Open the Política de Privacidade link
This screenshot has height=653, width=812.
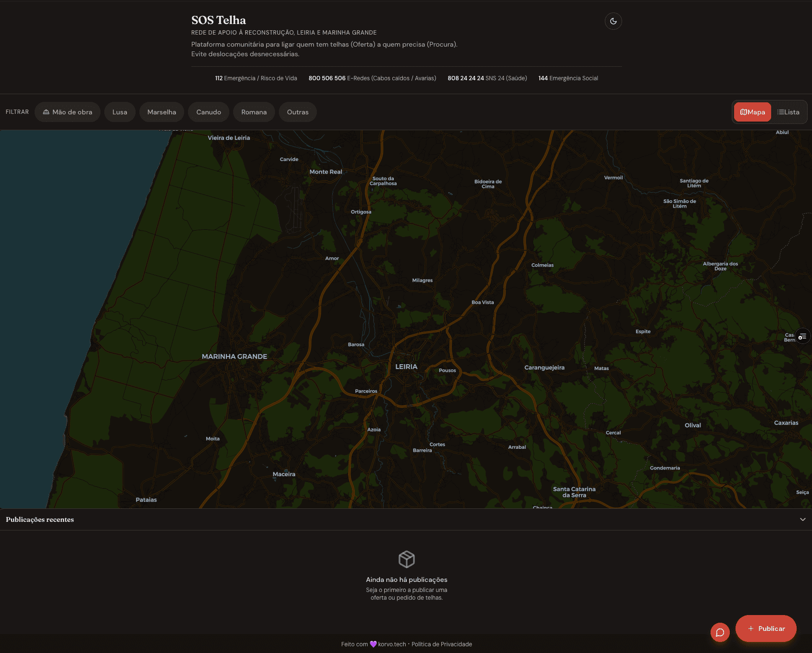click(x=441, y=644)
